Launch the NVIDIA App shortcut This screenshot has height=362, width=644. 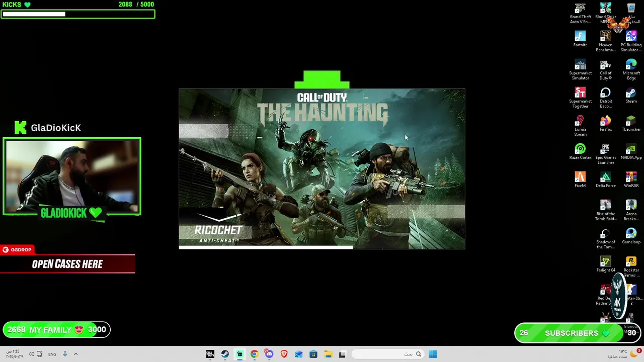pos(631,152)
